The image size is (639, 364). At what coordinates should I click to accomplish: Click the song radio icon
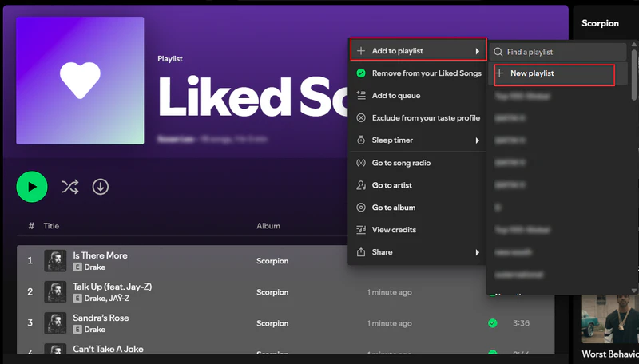coord(361,163)
